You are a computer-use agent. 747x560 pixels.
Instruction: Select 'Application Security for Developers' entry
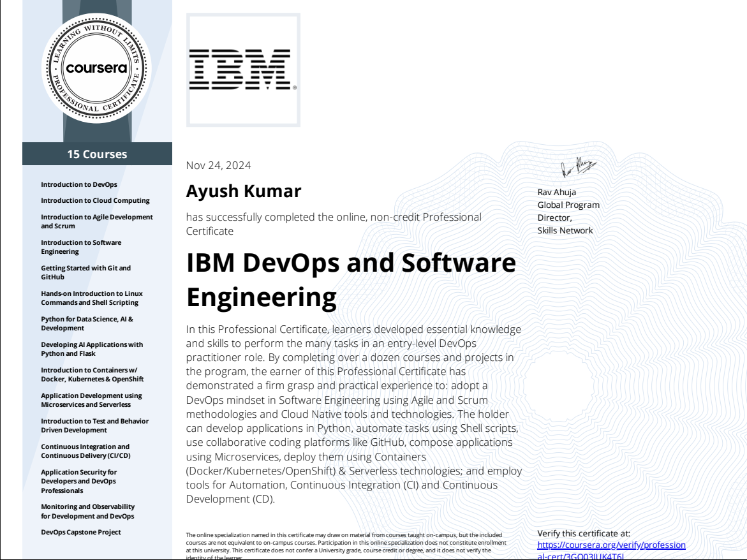(79, 481)
